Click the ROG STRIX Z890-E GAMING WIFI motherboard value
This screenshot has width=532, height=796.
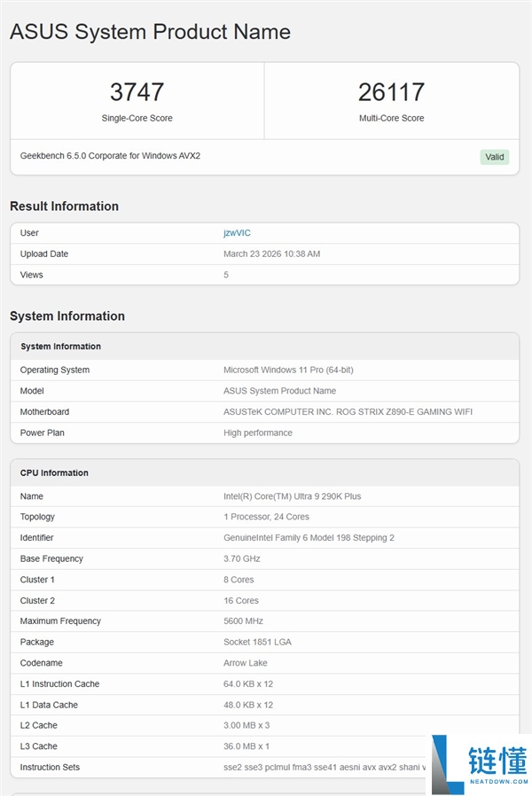tap(348, 411)
